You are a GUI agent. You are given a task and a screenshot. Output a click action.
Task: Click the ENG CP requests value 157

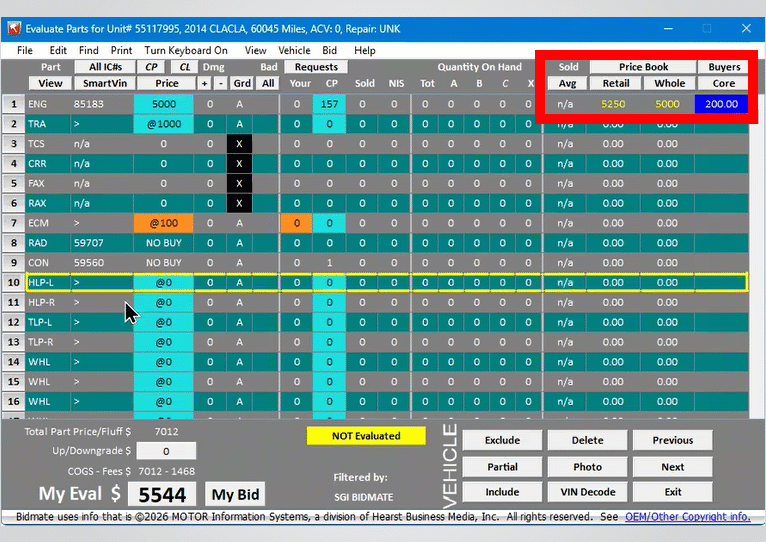tap(329, 104)
